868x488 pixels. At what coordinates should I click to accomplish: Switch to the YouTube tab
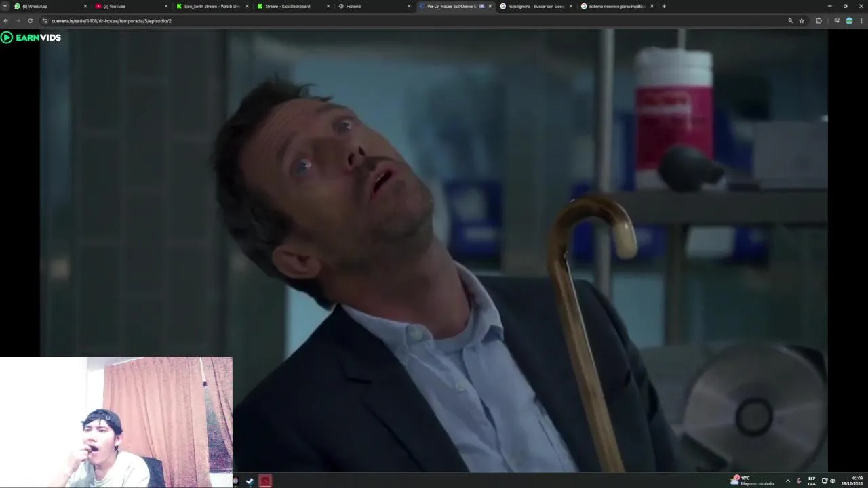[131, 6]
